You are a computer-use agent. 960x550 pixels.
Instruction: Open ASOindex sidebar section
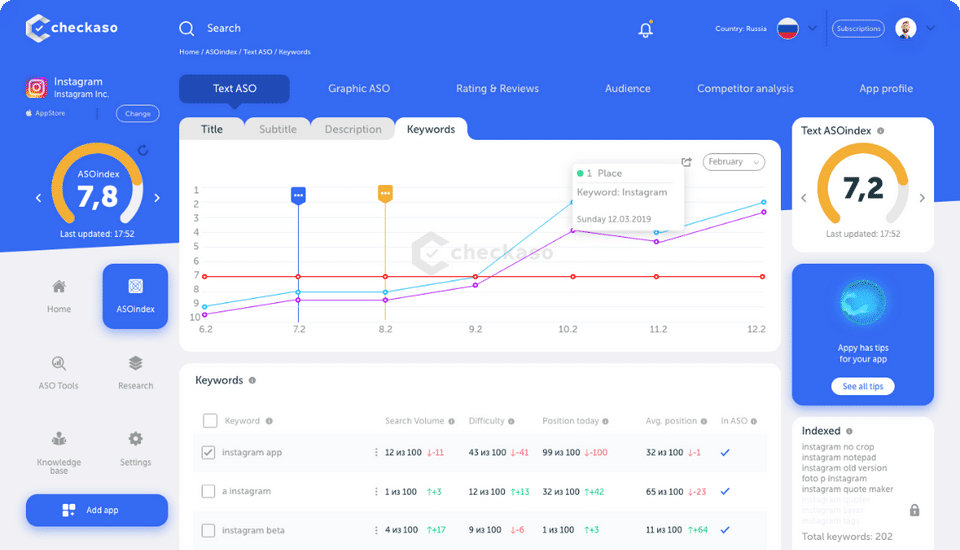135,296
